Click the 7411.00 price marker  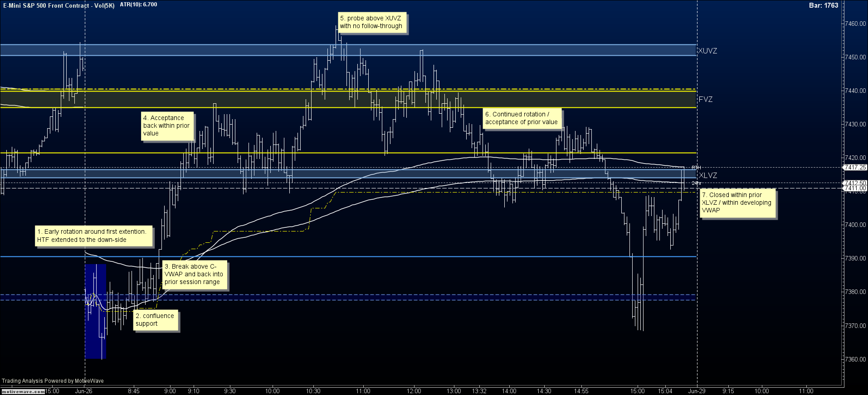coord(855,188)
